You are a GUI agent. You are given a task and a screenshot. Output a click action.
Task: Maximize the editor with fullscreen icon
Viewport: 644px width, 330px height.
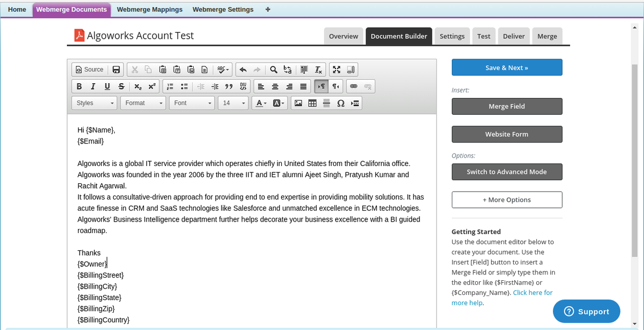click(337, 70)
